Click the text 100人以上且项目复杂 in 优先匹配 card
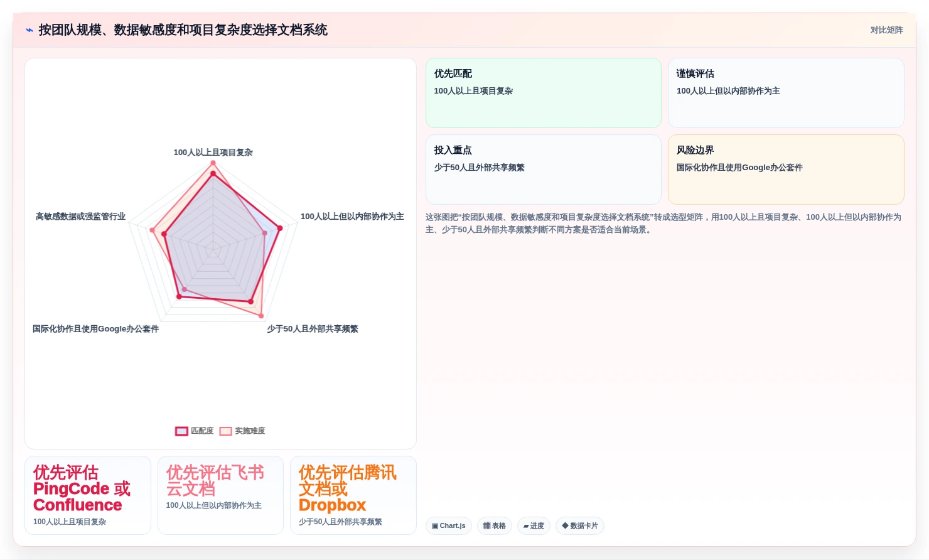 pyautogui.click(x=473, y=91)
